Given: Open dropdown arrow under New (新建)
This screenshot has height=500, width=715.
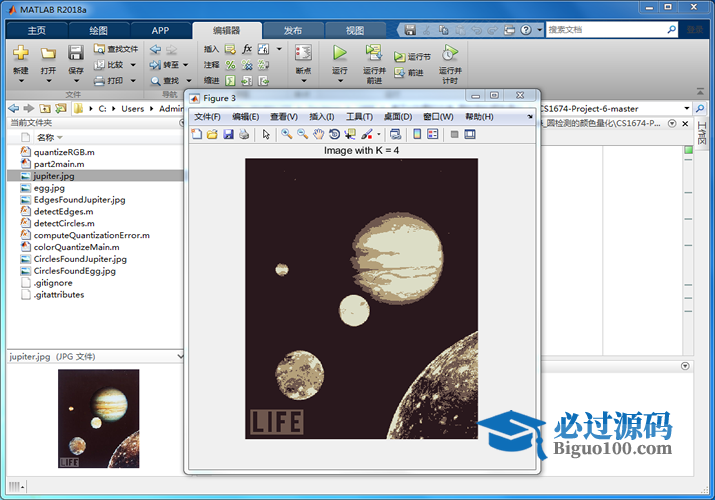Looking at the screenshot, I should click(x=21, y=81).
